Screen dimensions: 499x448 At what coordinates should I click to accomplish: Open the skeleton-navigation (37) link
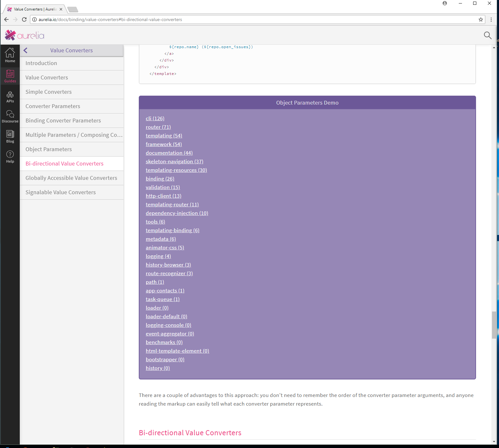point(175,161)
